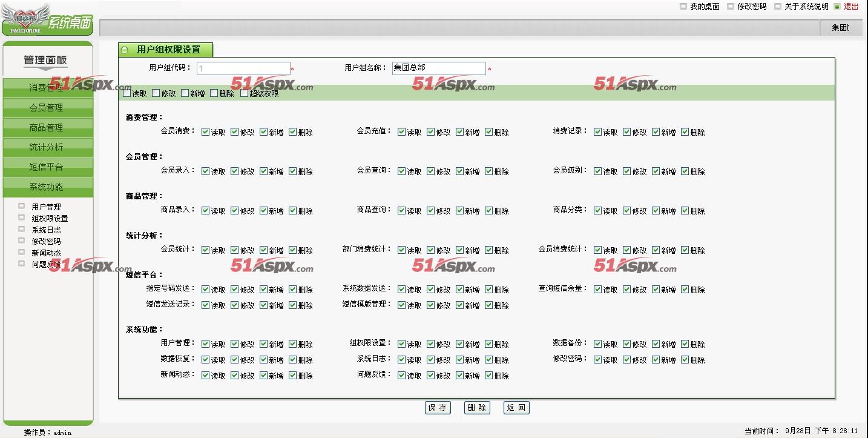Uncheck 修改 for 数据恢复
This screenshot has width=868, height=438.
coord(235,359)
